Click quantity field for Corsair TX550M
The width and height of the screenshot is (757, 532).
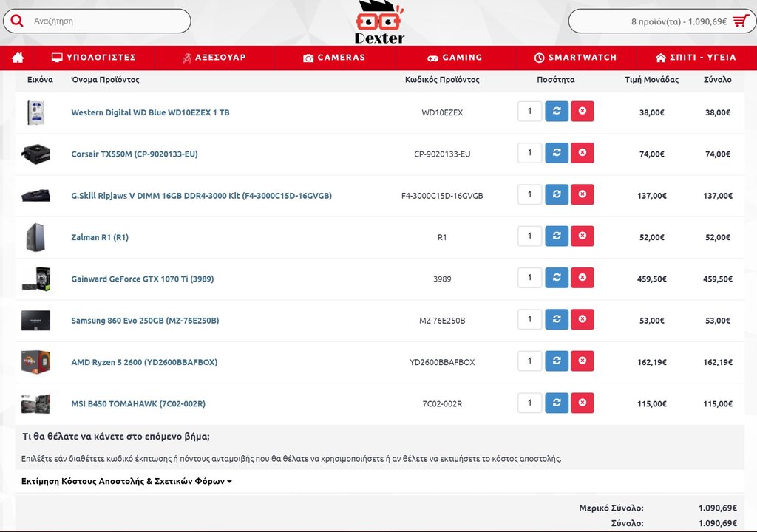click(529, 152)
